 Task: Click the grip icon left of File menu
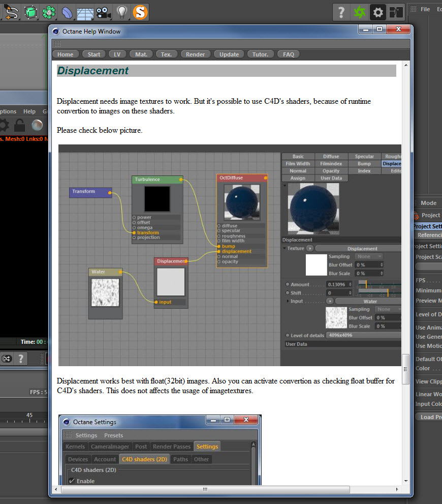[x=414, y=9]
